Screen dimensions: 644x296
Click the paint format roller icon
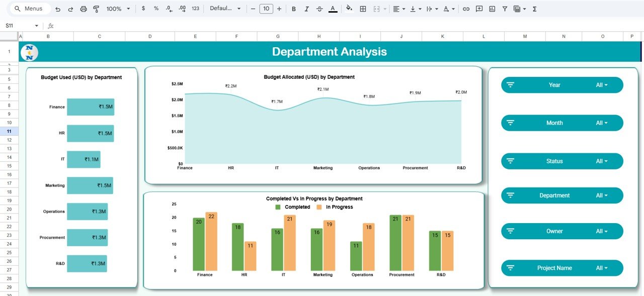96,9
